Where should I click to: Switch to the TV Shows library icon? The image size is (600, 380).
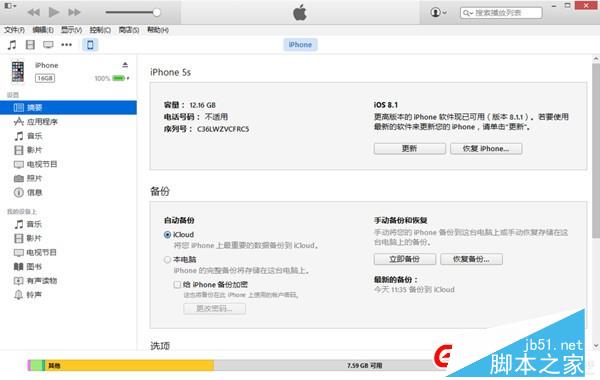click(48, 45)
